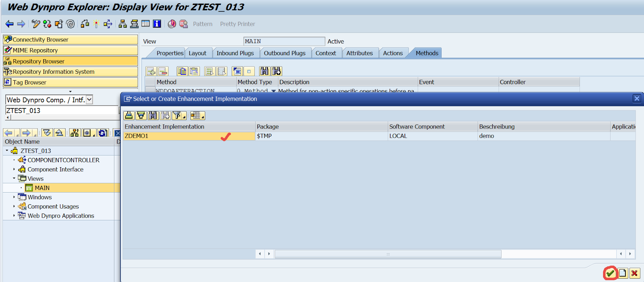Collapse the ZTEST_013 root node
This screenshot has height=282, width=644.
click(7, 151)
